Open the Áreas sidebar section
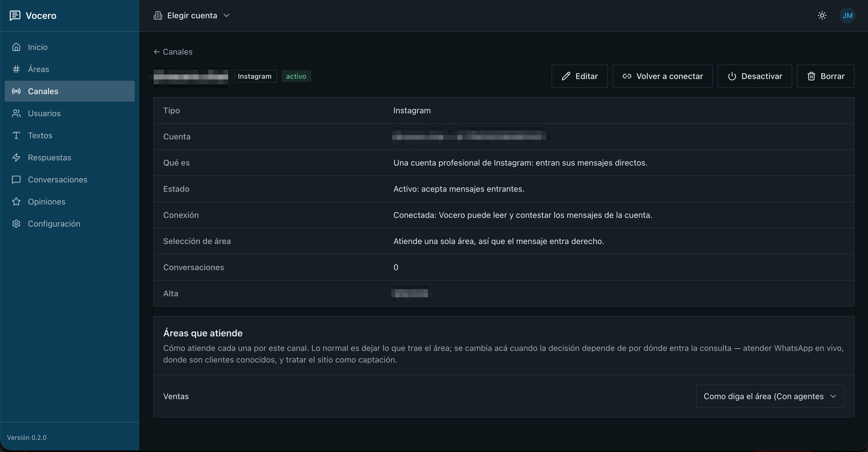868x452 pixels. click(x=70, y=69)
